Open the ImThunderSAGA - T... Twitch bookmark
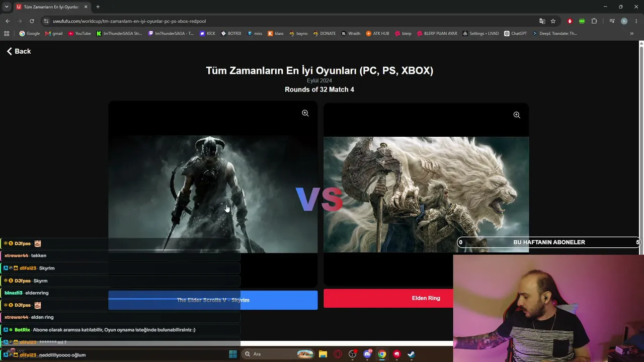Viewport: 644px width, 362px height. click(x=171, y=34)
